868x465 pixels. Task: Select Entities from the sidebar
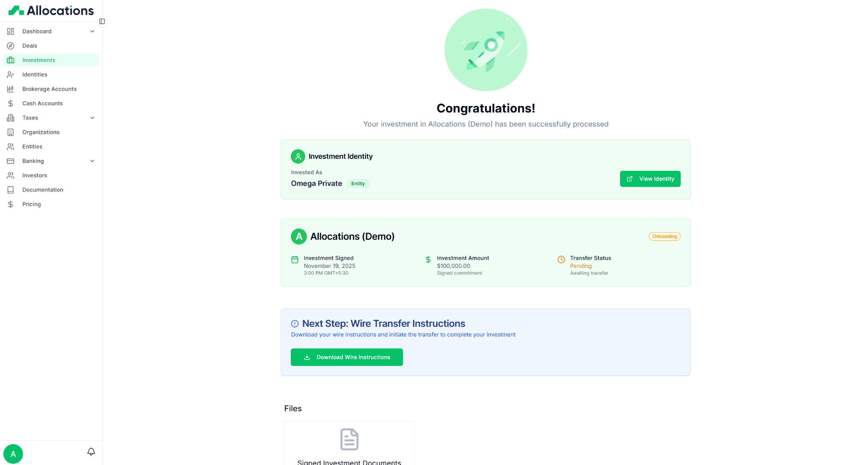point(32,147)
